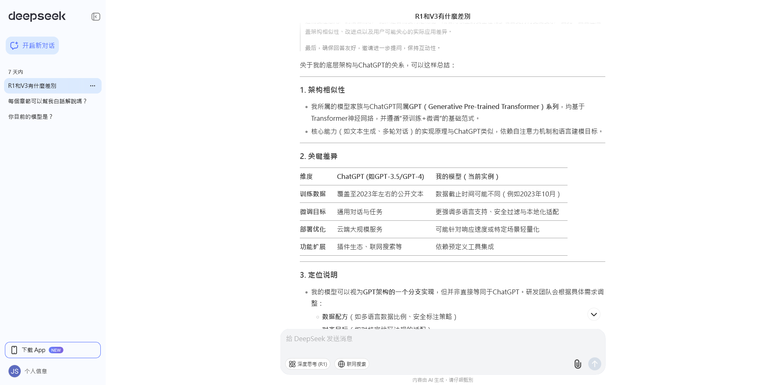Jump to bottom with the down chevron button

(594, 314)
